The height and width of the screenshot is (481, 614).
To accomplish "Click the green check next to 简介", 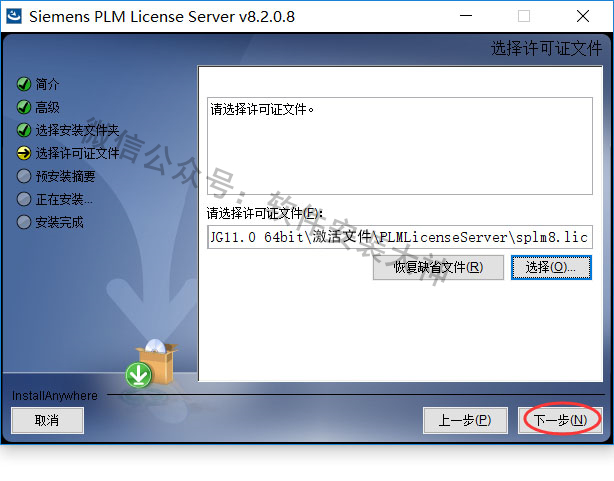I will coord(24,84).
